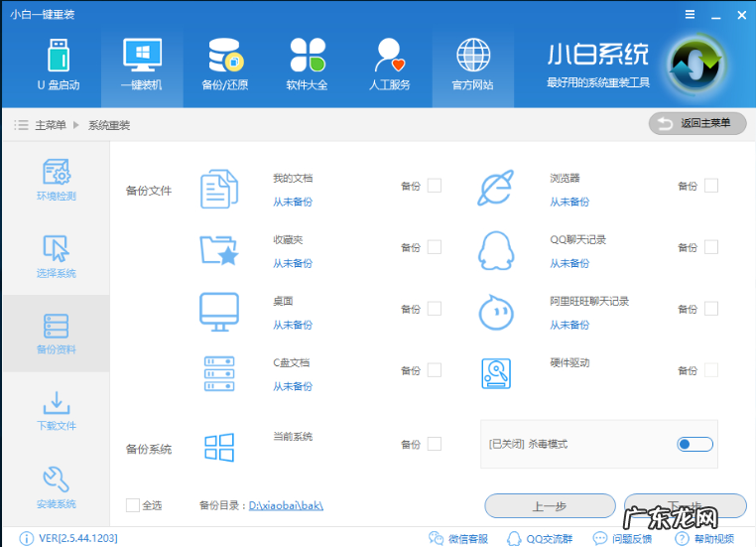Click the 当前系统 Windows logo icon

[x=219, y=447]
